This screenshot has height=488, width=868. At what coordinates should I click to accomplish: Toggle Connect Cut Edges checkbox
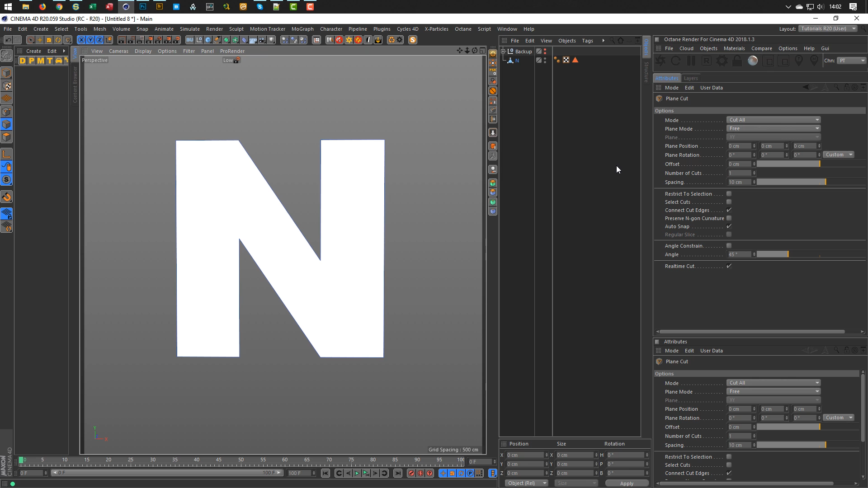coord(730,210)
